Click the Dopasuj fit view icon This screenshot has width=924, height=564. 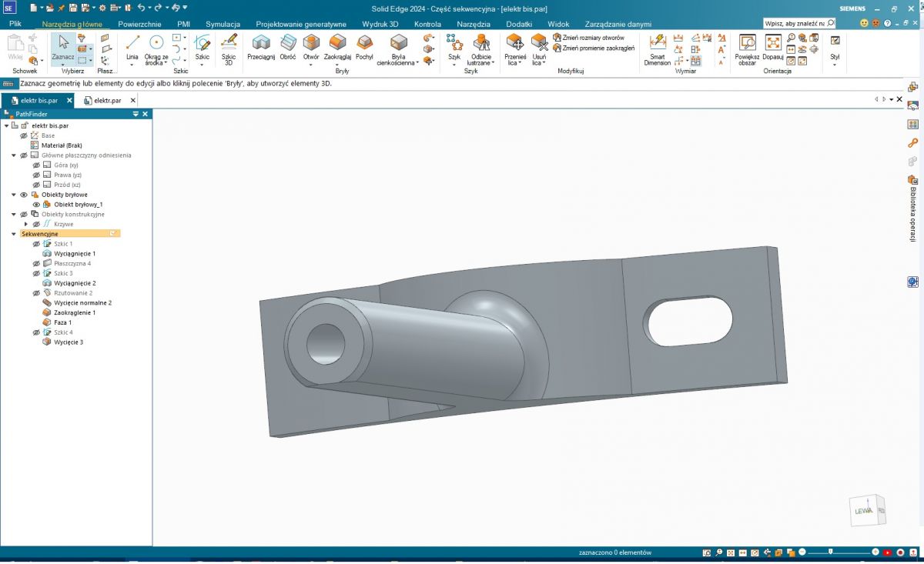pos(773,47)
